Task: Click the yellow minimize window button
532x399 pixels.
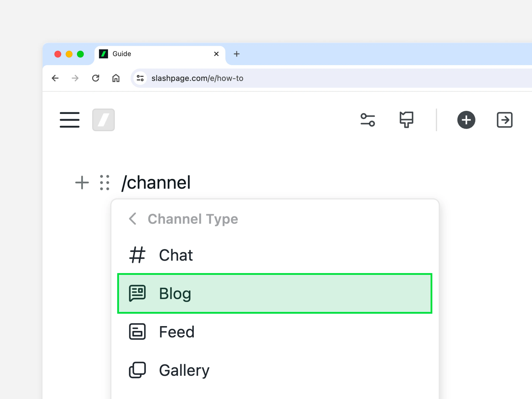Action: pyautogui.click(x=69, y=54)
